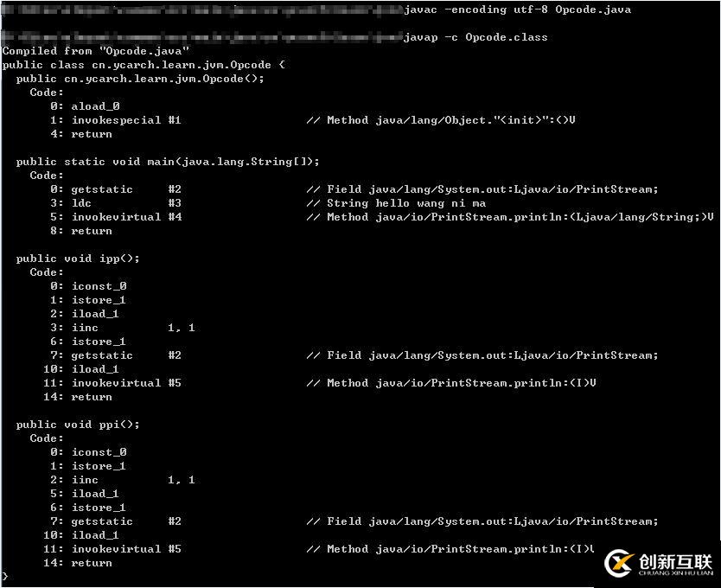Screen dimensions: 721x588
Task: Click the public class cn.ycarch.learn.jvm.Opcode line
Action: (x=144, y=65)
